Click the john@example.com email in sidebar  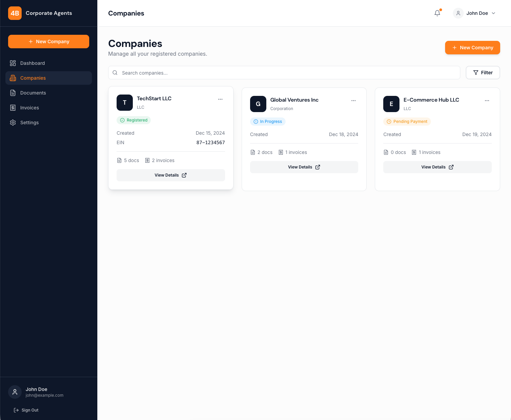click(x=45, y=395)
